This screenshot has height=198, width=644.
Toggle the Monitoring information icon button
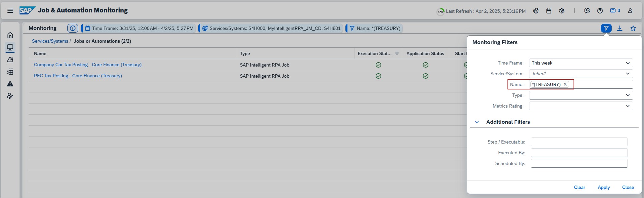pos(72,28)
